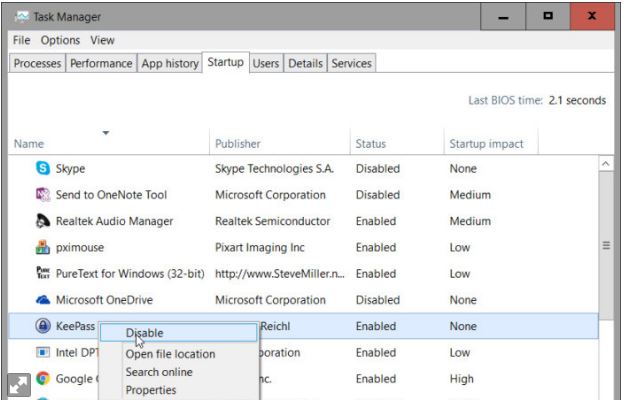Maximize the Task Manager window
This screenshot has width=623, height=400.
tap(548, 17)
